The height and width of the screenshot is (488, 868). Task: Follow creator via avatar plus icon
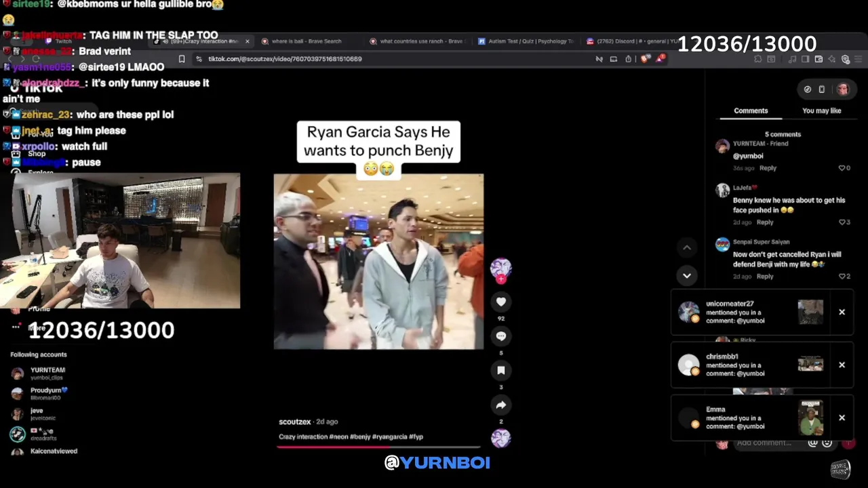pos(500,279)
